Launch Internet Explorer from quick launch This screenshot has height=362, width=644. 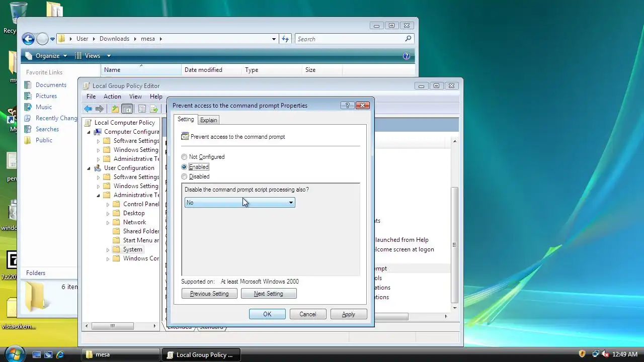coord(60,354)
